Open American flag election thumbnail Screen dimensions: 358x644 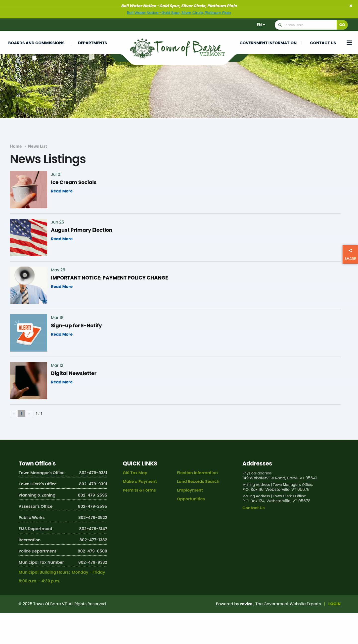coord(29,237)
